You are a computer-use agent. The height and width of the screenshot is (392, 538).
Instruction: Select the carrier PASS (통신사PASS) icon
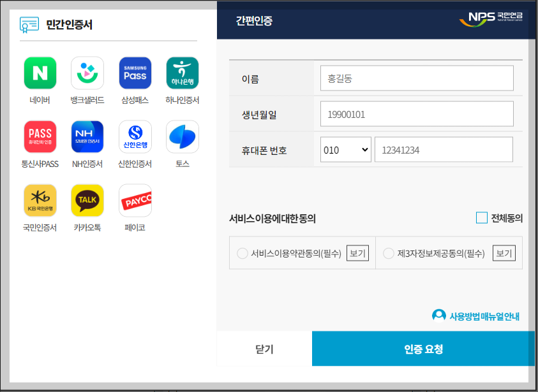40,136
